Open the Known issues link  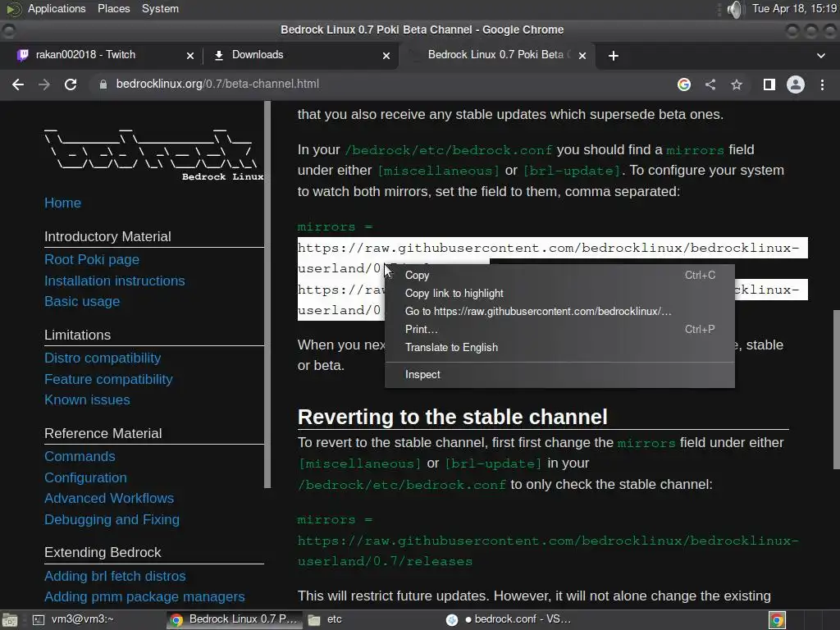click(x=87, y=400)
